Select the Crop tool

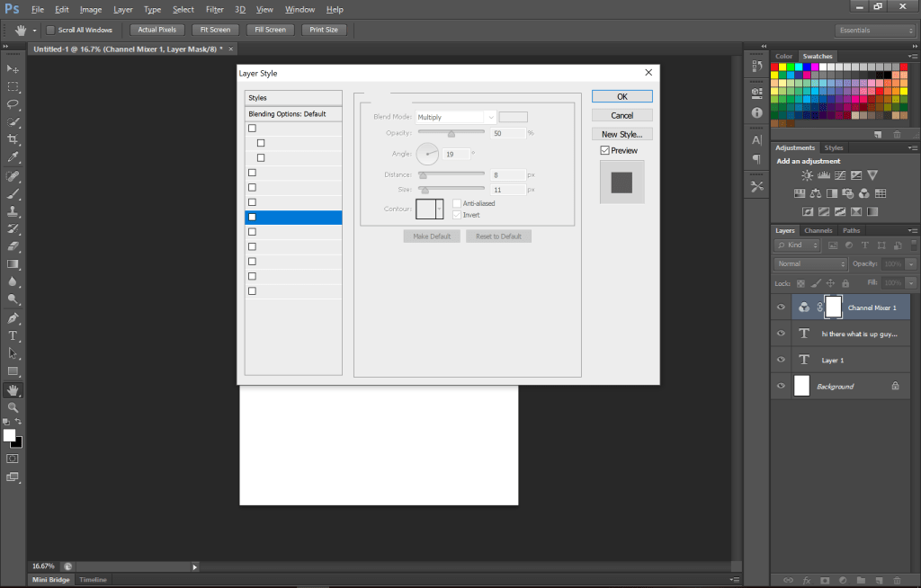click(13, 139)
